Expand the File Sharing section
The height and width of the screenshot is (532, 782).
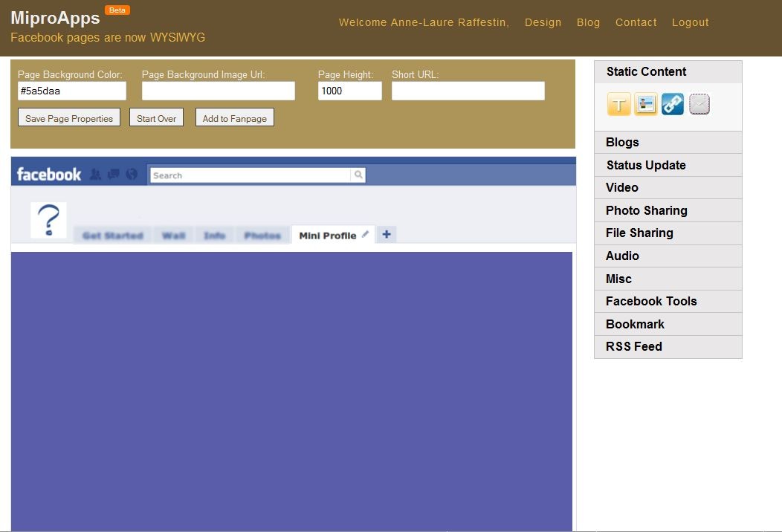[x=668, y=233]
